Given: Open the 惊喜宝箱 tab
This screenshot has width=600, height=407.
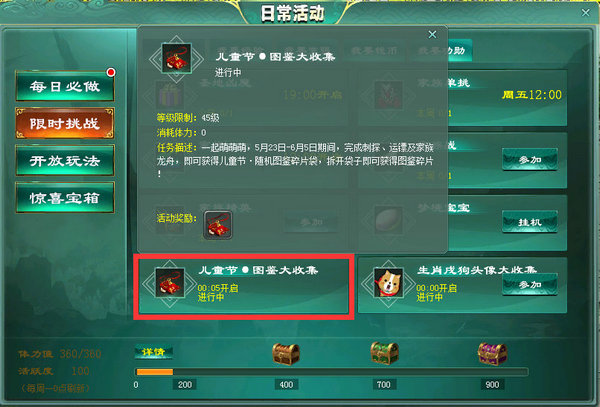Looking at the screenshot, I should click(65, 197).
